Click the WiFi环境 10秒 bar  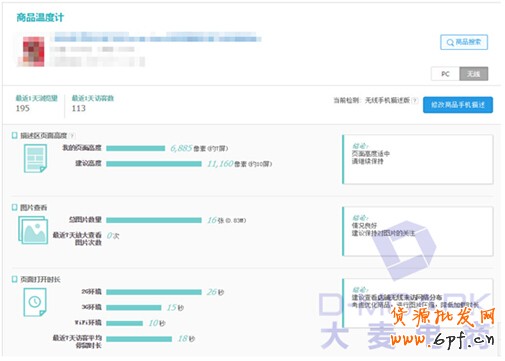[x=125, y=323]
